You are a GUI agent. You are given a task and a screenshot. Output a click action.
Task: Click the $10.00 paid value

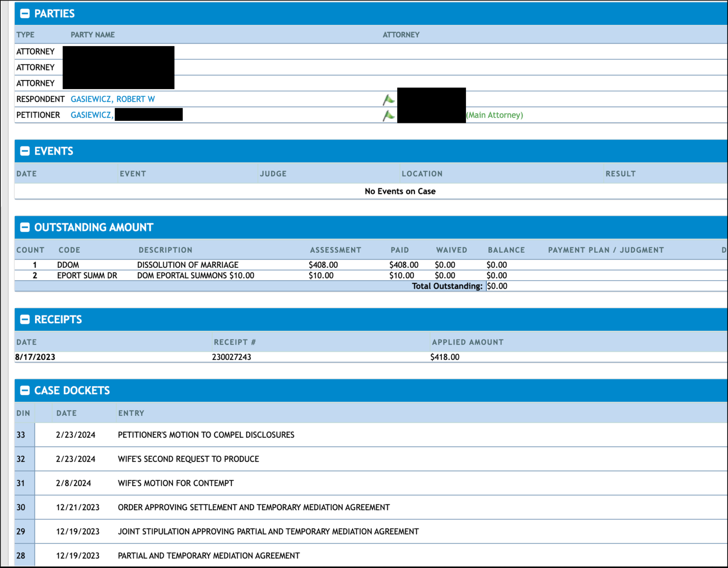[x=402, y=275]
